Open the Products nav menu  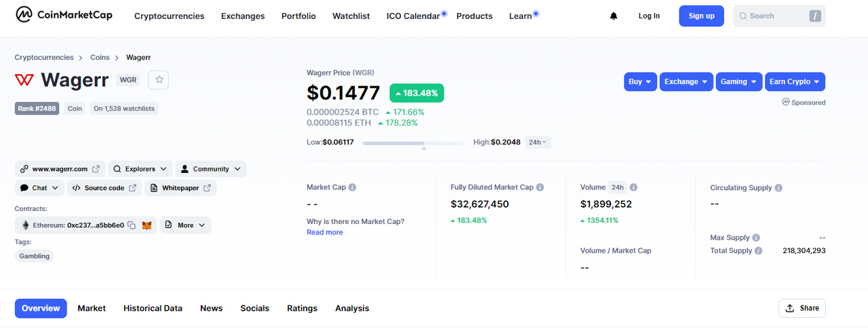475,16
